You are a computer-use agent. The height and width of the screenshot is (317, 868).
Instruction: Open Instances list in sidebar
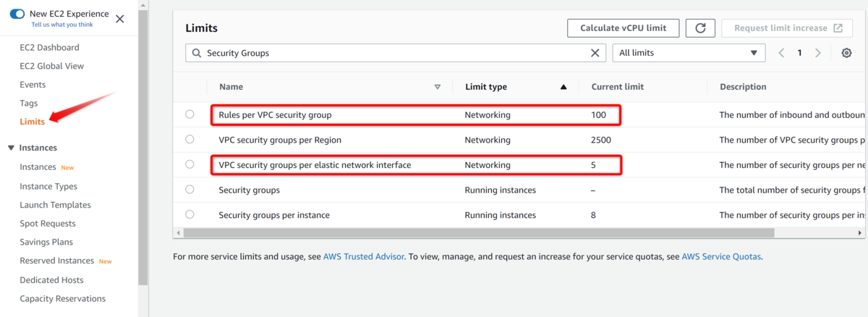[x=38, y=167]
